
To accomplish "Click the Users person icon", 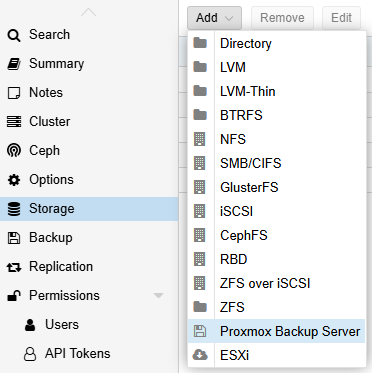I will [x=30, y=325].
